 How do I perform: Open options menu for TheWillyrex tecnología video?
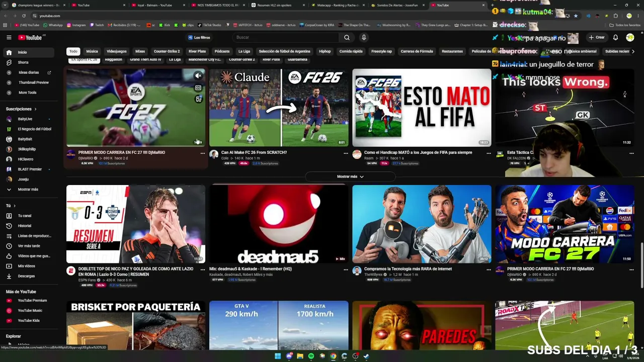[489, 269]
